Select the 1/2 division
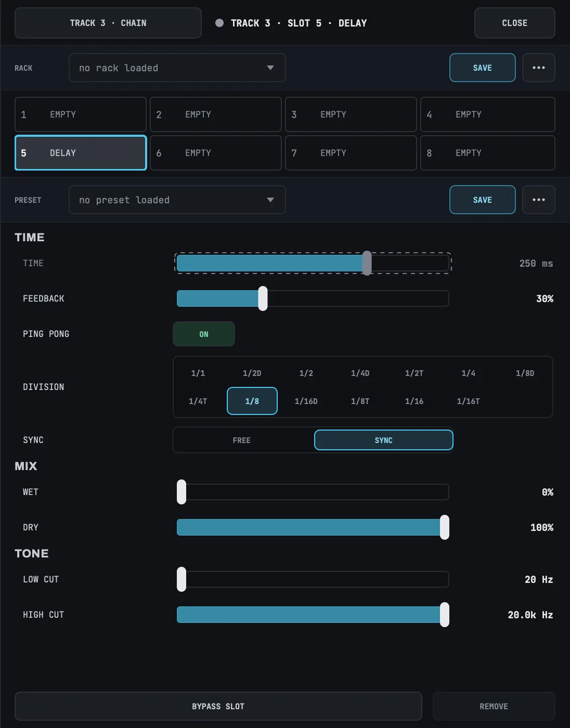Image resolution: width=570 pixels, height=728 pixels. (x=306, y=373)
